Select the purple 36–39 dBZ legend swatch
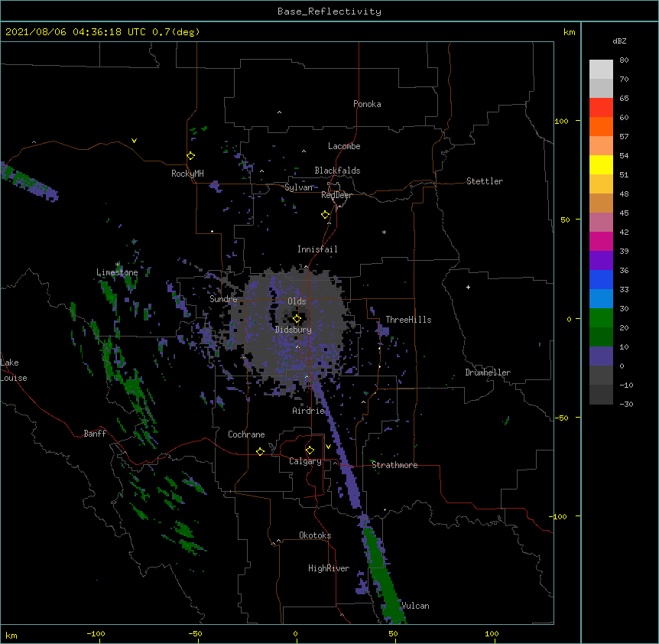 click(x=601, y=261)
